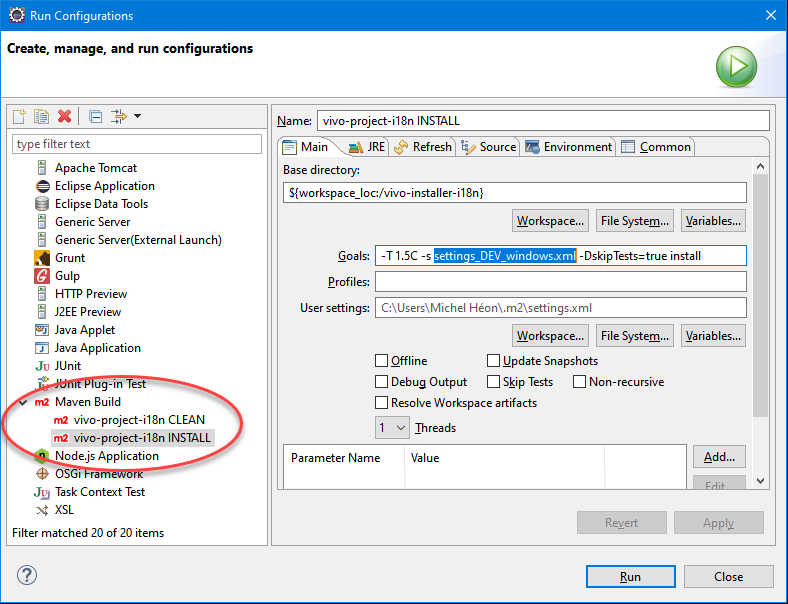
Task: Click the Main tab vertical scrollbar thumb
Action: coord(760,295)
